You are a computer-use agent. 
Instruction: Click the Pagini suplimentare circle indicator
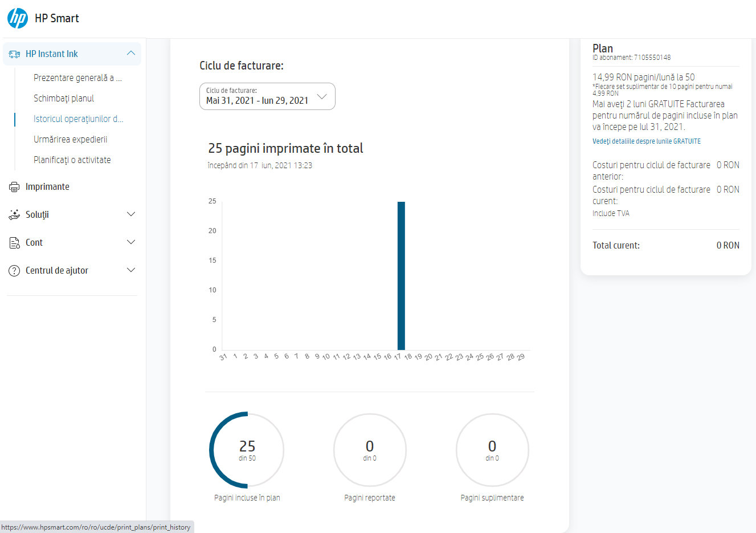492,450
